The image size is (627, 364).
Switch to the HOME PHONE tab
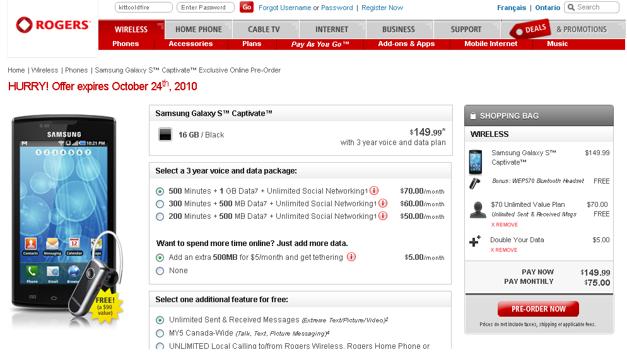click(x=198, y=29)
